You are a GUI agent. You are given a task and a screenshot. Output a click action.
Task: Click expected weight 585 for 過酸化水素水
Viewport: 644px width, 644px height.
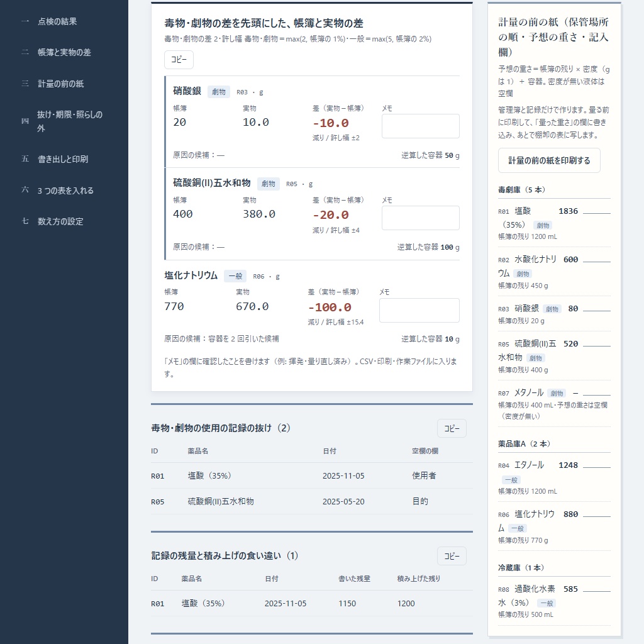pyautogui.click(x=570, y=589)
